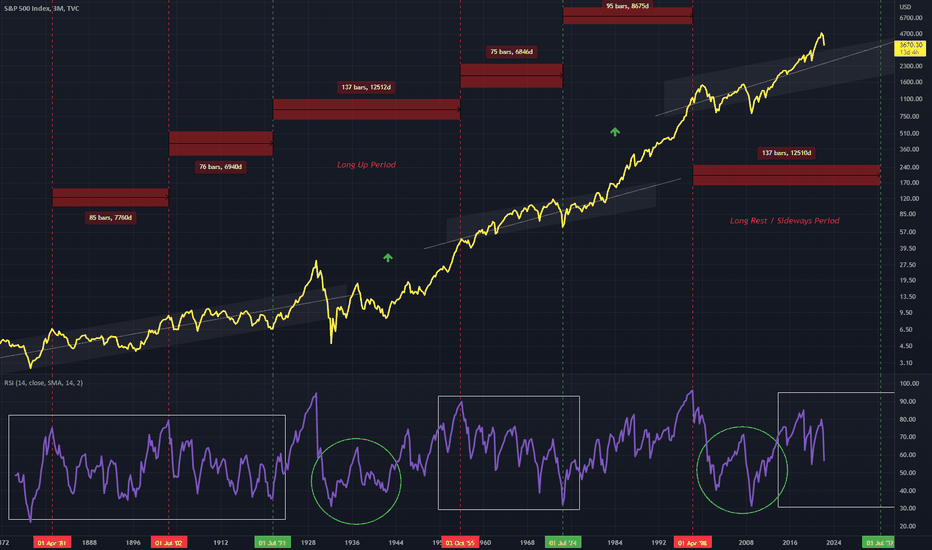Click the 6700.00 price scale value
This screenshot has width=932, height=550.
(x=911, y=18)
